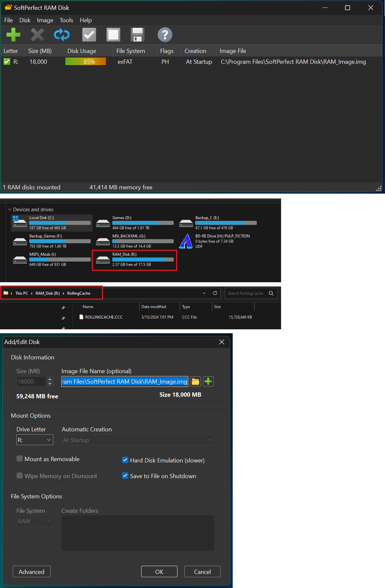This screenshot has width=385, height=588.
Task: Sort files by Type column header
Action: pyautogui.click(x=196, y=307)
